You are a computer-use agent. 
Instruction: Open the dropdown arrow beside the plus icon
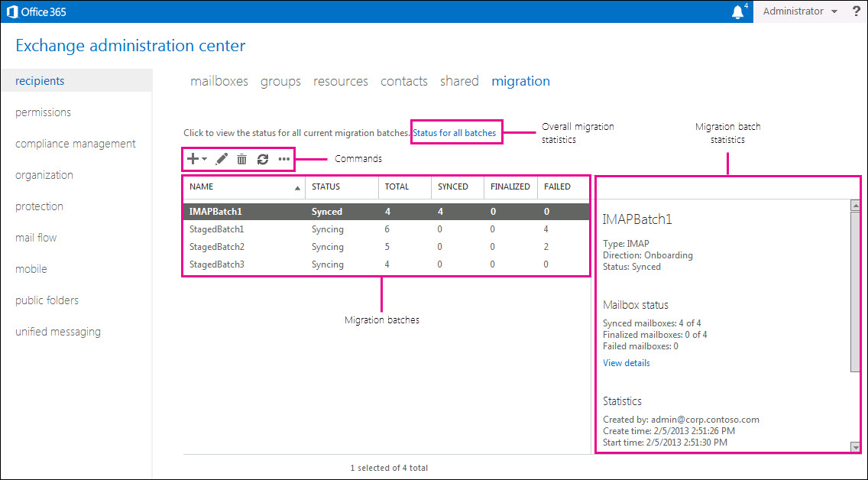204,160
